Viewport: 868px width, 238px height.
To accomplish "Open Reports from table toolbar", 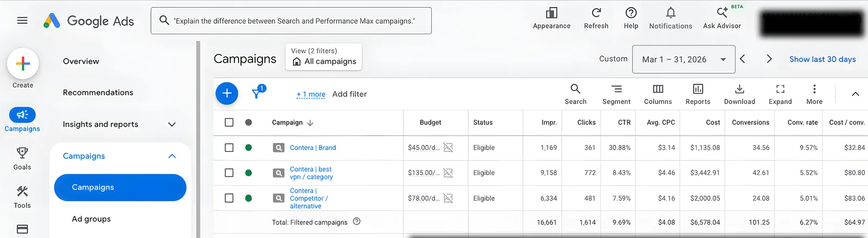I will tap(698, 94).
